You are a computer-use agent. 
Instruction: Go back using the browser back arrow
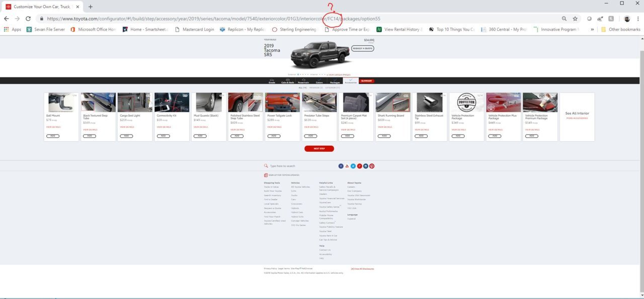click(7, 19)
